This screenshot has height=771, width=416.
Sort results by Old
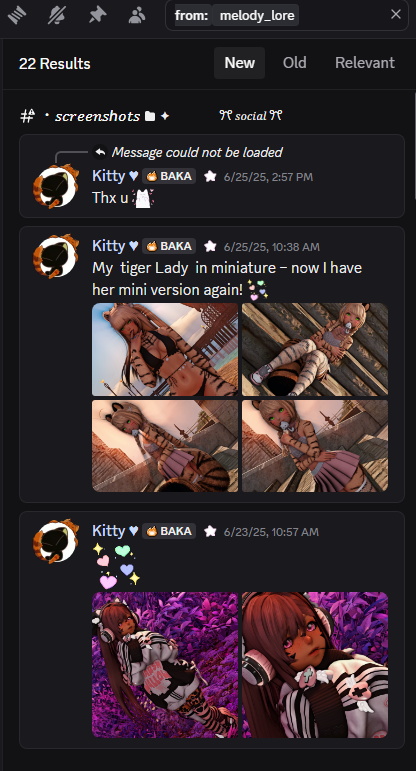coord(295,63)
